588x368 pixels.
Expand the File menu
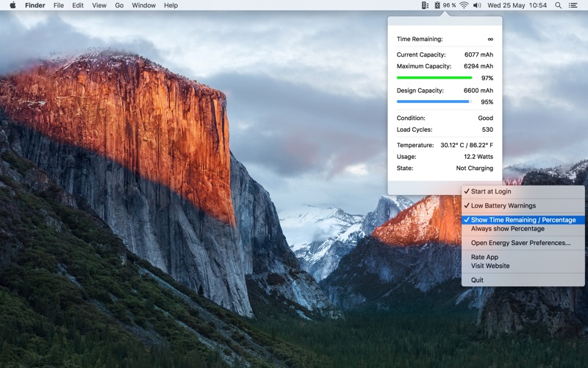click(x=59, y=5)
